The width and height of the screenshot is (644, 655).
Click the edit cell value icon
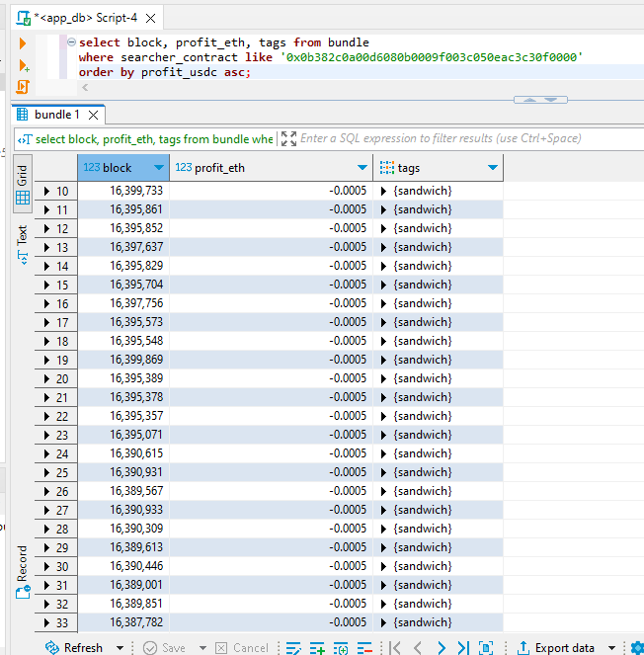point(293,648)
